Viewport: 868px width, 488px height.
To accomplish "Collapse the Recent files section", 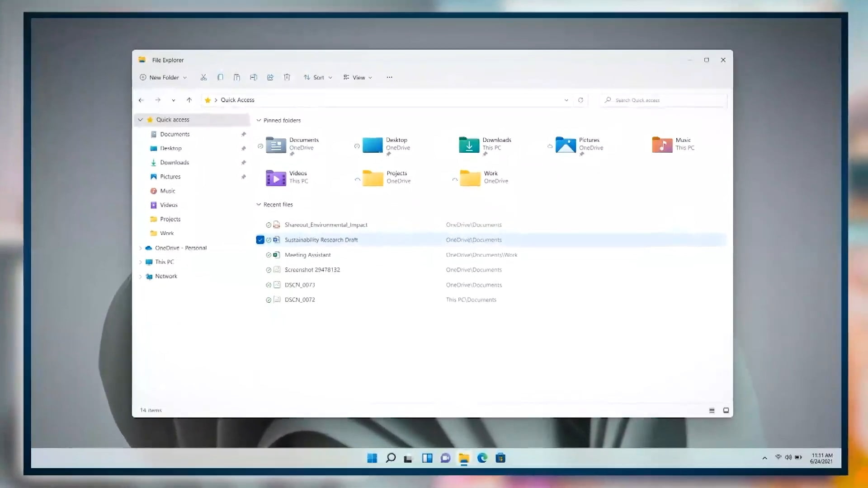I will pyautogui.click(x=259, y=204).
